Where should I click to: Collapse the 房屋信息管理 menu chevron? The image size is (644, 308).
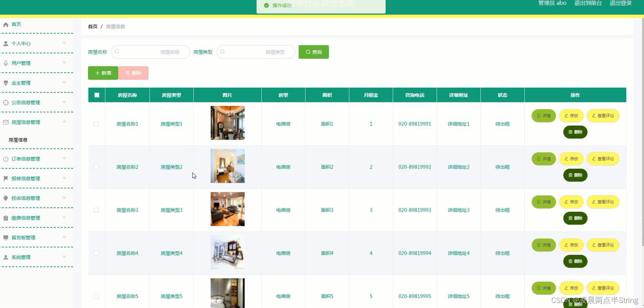[x=64, y=121]
